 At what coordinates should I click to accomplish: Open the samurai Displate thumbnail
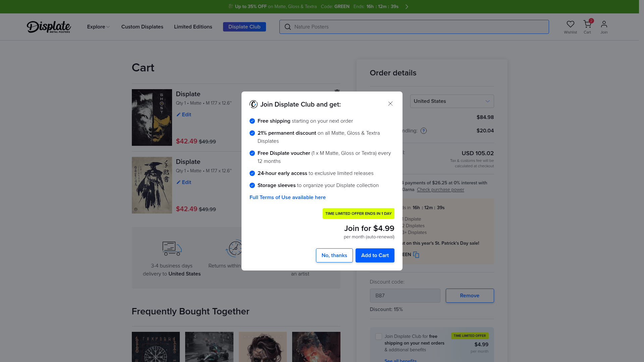[152, 185]
